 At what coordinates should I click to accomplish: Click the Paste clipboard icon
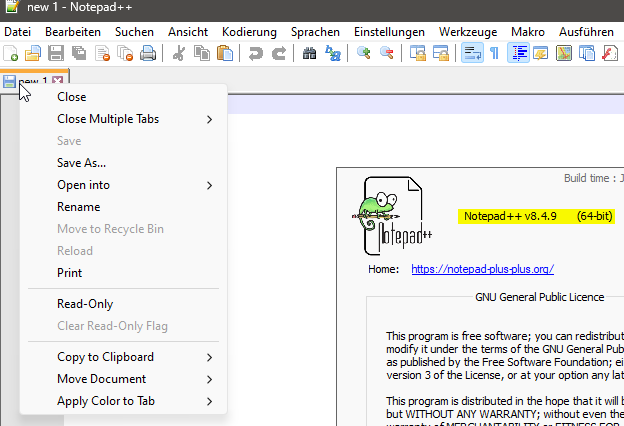coord(225,53)
